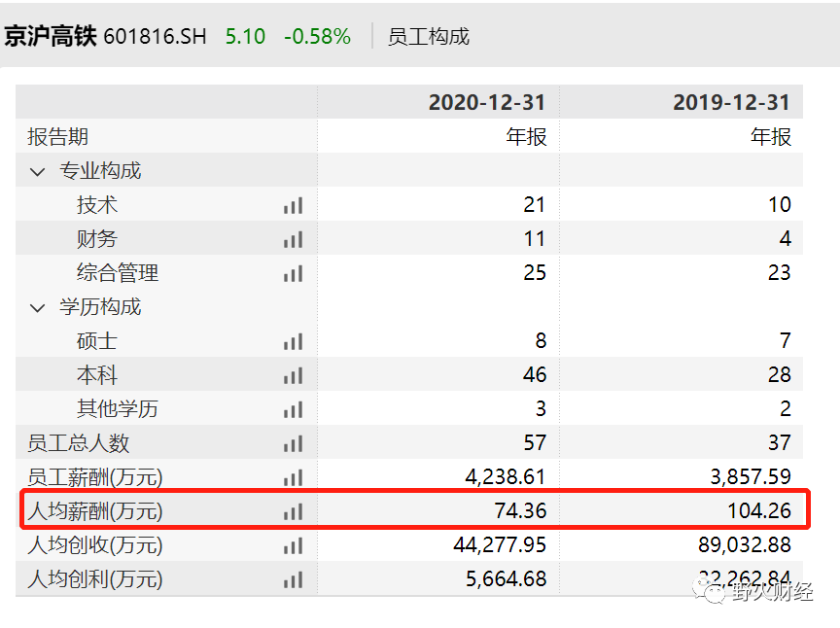Screen dimensions: 840x628
Task: Click per-capita revenue value 44,277.95
Action: 500,545
